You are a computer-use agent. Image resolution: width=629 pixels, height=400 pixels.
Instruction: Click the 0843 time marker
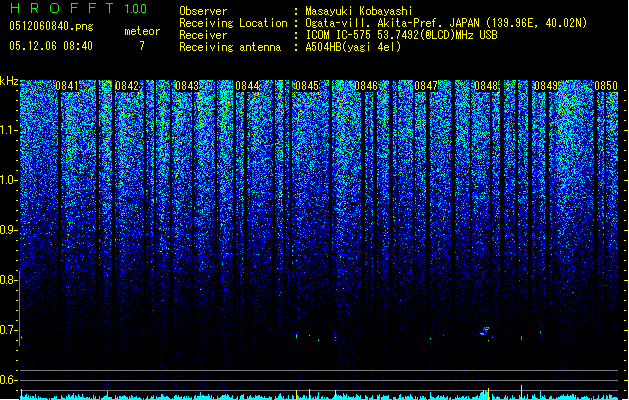(187, 86)
